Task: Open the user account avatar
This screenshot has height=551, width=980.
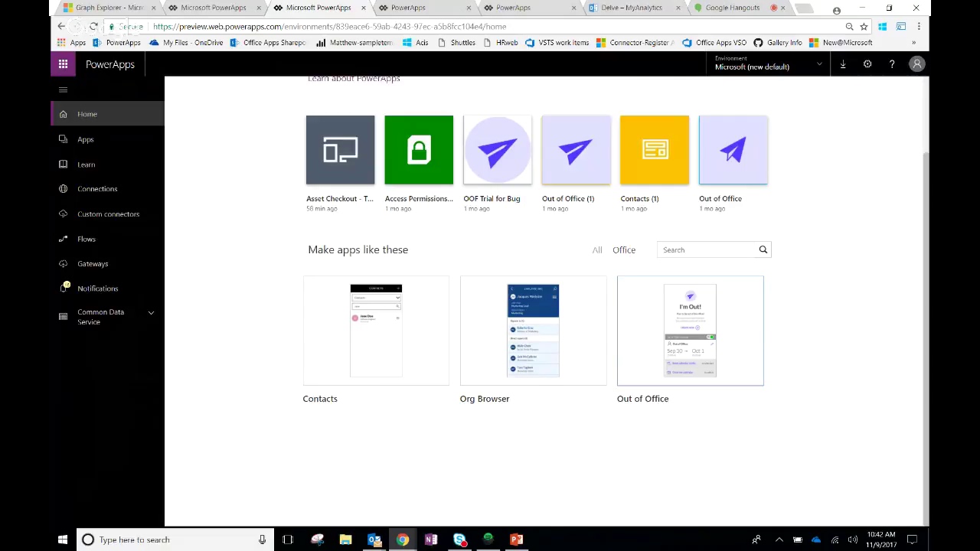Action: point(916,64)
